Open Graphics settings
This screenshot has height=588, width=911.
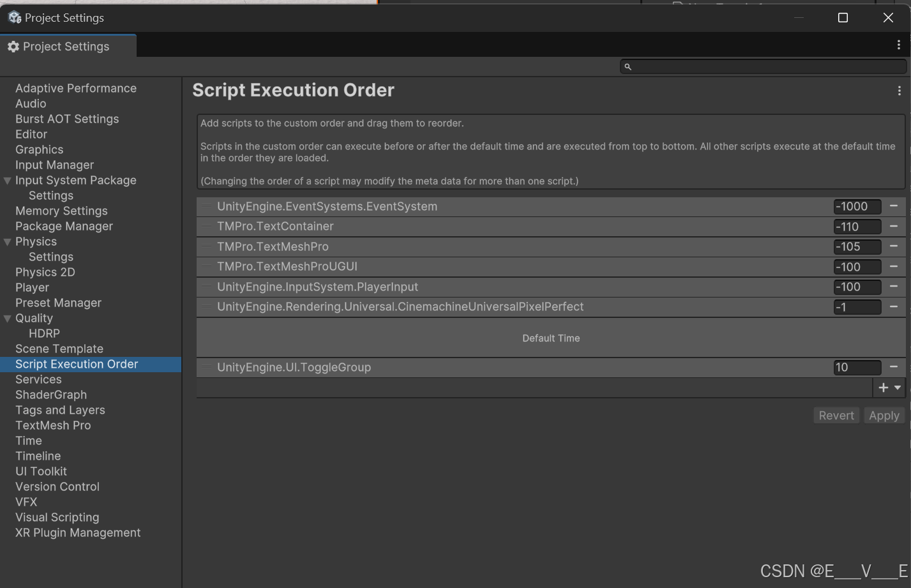click(40, 149)
